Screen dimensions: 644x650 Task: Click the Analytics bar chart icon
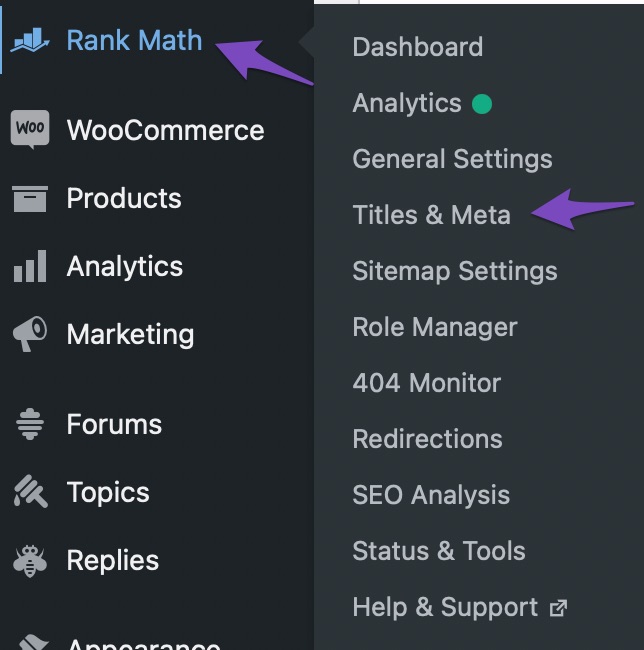coord(30,266)
